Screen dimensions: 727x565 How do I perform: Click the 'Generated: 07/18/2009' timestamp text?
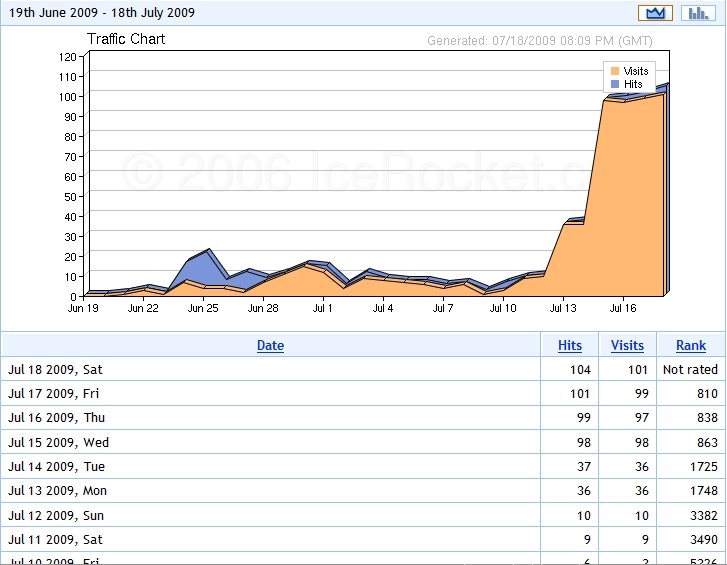(x=540, y=41)
